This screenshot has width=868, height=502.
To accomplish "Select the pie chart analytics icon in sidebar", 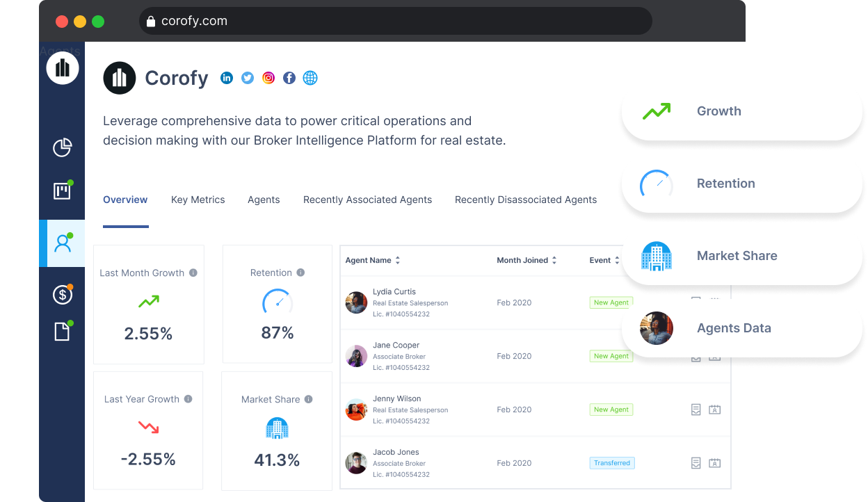I will click(x=61, y=147).
